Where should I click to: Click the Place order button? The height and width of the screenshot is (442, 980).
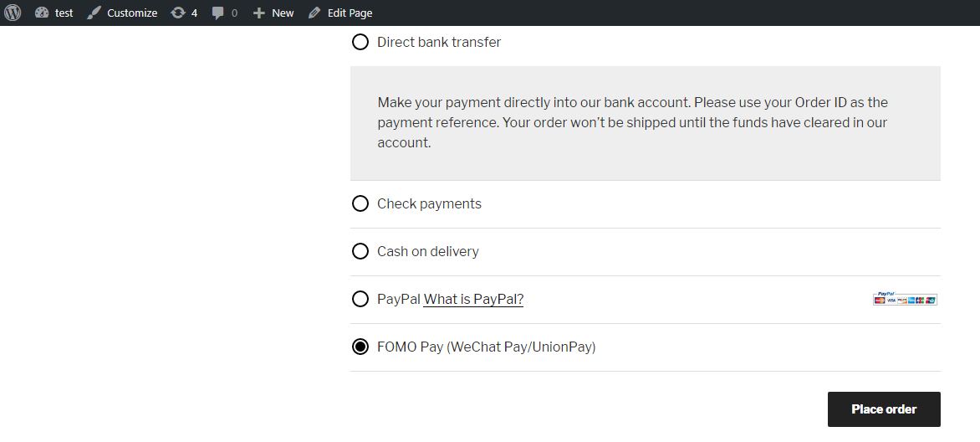[884, 409]
